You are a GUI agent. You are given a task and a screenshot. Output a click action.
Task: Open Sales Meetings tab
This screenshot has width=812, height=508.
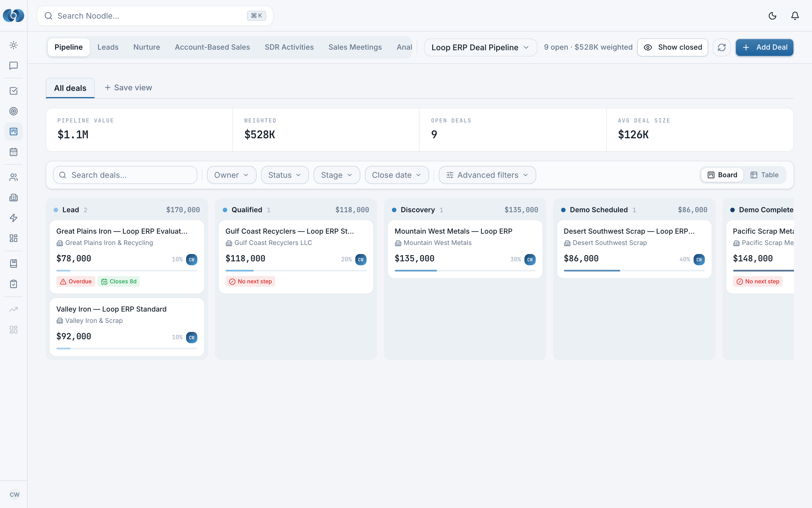coord(355,47)
